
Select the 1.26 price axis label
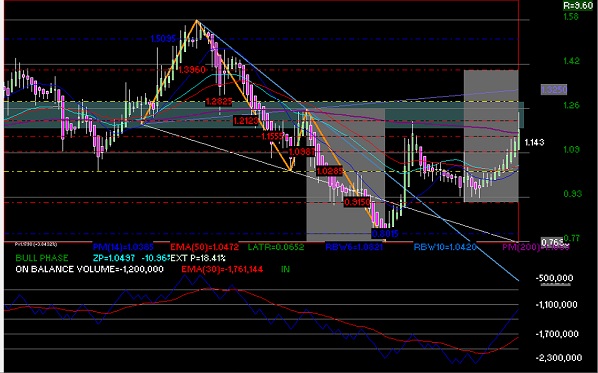coord(571,105)
